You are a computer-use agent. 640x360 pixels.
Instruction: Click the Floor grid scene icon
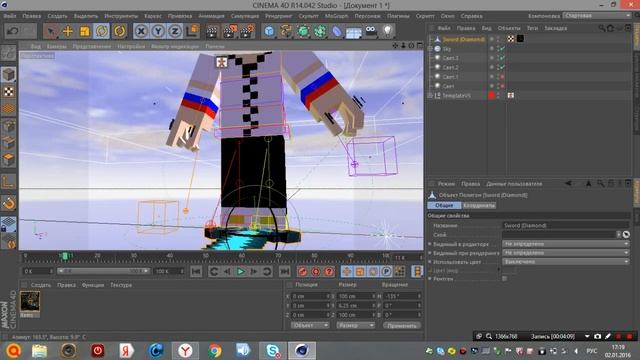353,31
